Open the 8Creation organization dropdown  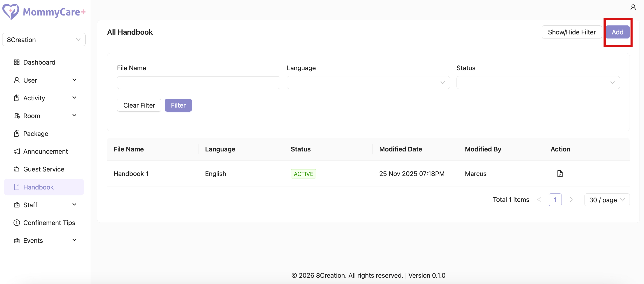pyautogui.click(x=44, y=40)
